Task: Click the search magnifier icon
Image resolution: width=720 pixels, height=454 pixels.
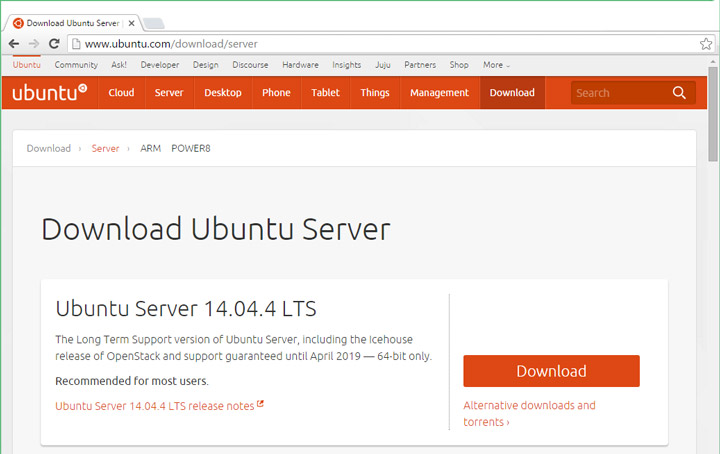Action: click(679, 93)
